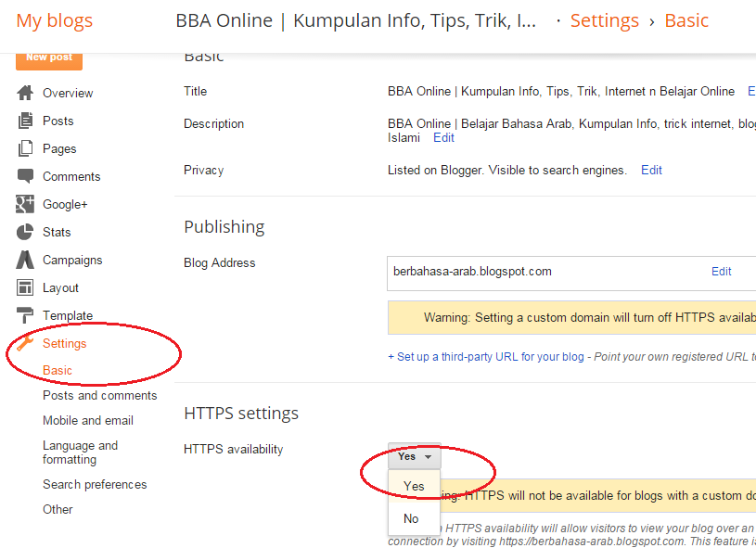Click Edit link beside blog Description
The width and height of the screenshot is (756, 548).
443,137
